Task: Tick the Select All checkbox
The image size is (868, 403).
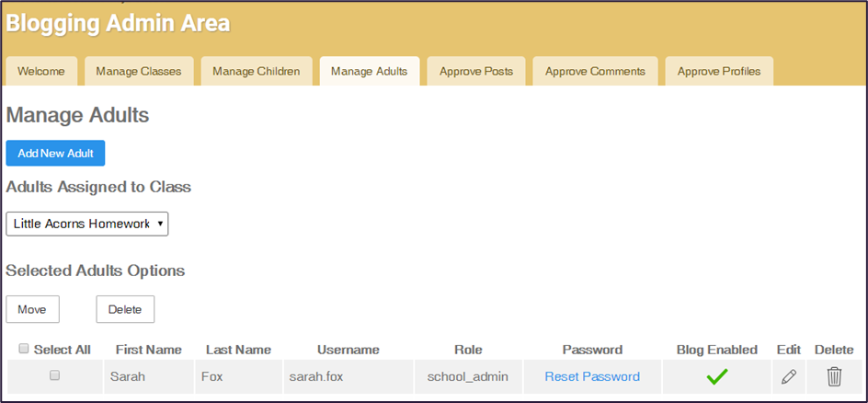Action: coord(24,350)
